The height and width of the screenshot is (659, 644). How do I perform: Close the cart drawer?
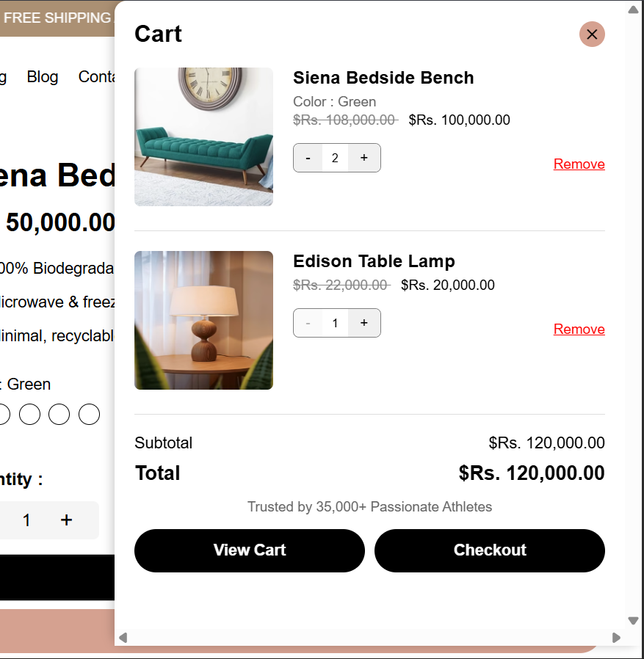pos(592,34)
